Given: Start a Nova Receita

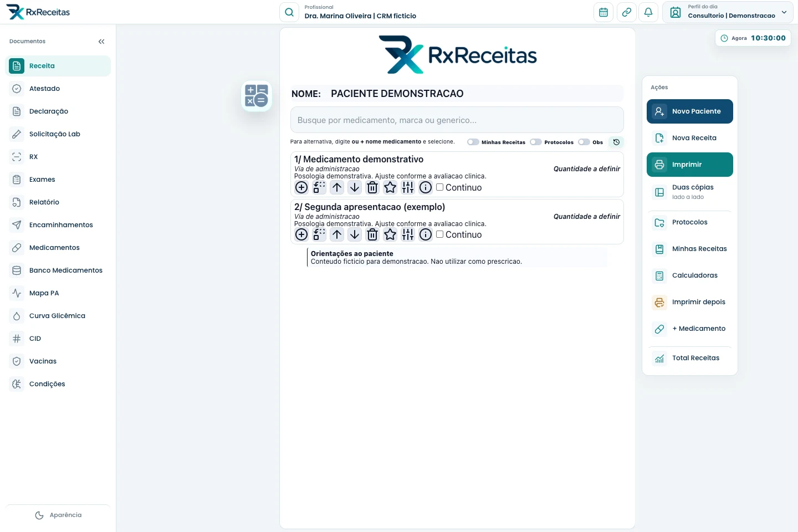Looking at the screenshot, I should pos(689,138).
